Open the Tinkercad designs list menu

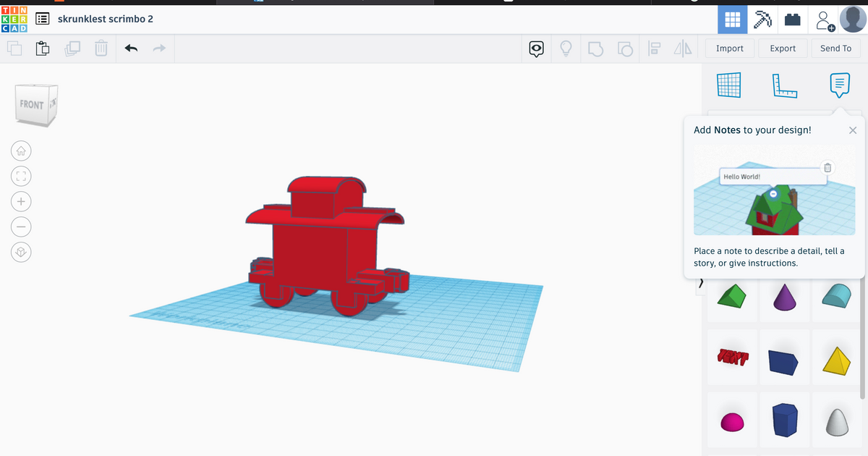[x=42, y=19]
